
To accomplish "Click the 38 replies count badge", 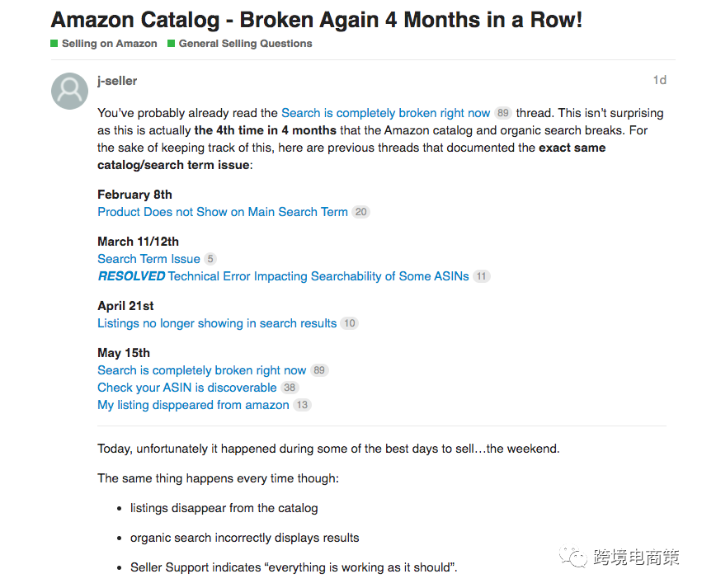I will [290, 388].
